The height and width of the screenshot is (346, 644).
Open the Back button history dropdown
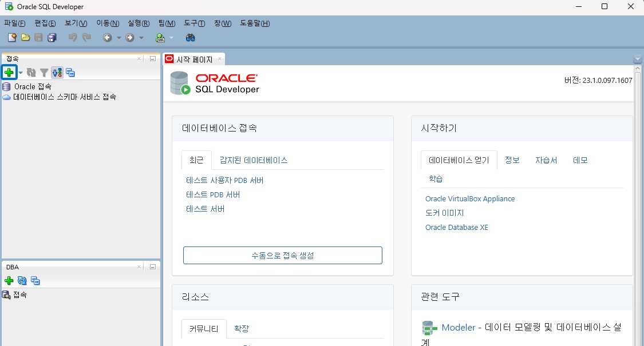[x=118, y=38]
